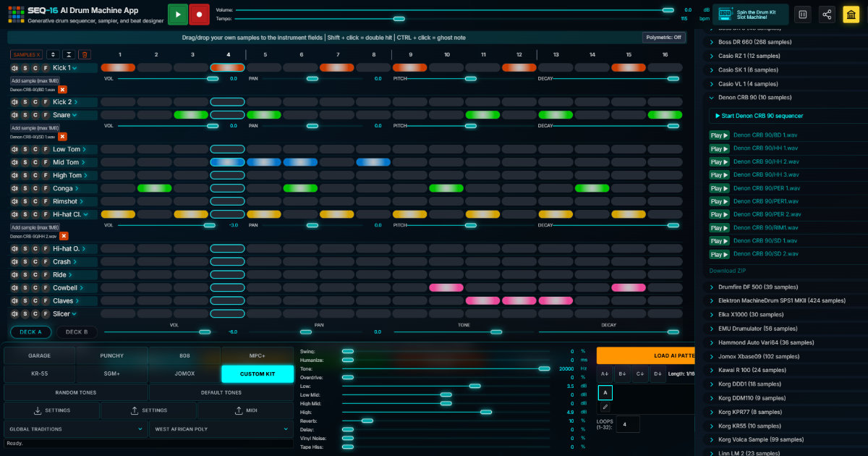The image size is (868, 456).
Task: Switch to Deck B
Action: click(77, 332)
